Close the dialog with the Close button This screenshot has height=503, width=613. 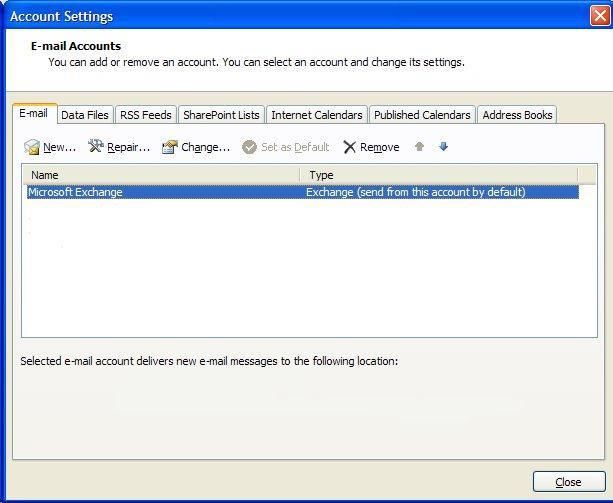(569, 482)
